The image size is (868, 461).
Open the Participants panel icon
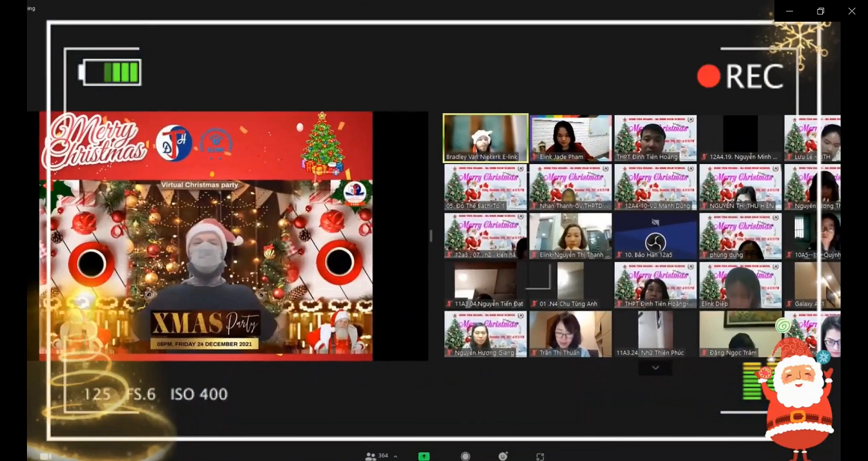coord(371,456)
